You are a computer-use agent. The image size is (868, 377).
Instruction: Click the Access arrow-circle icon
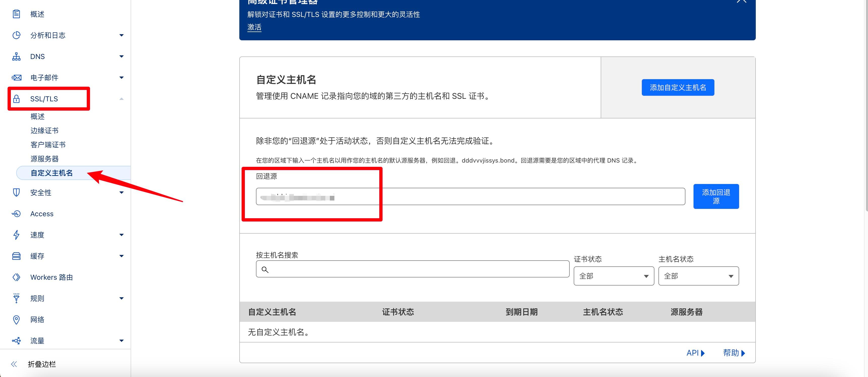16,213
